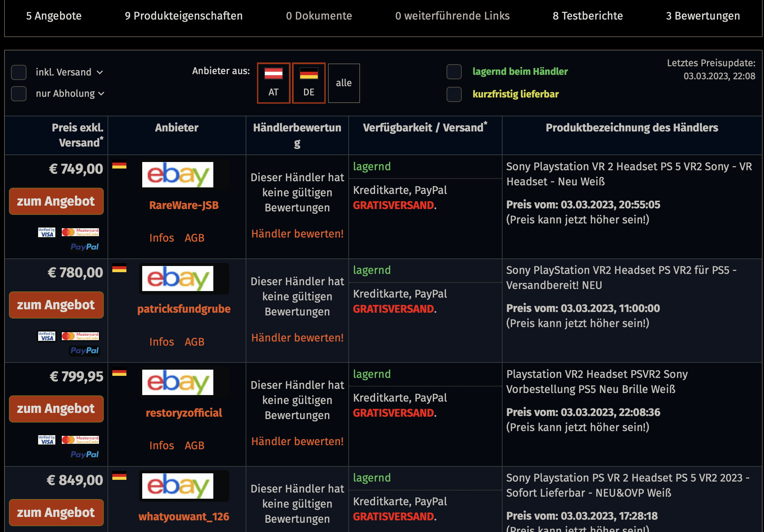
Task: Check the kurzfristig lieferbar checkbox
Action: (x=454, y=94)
